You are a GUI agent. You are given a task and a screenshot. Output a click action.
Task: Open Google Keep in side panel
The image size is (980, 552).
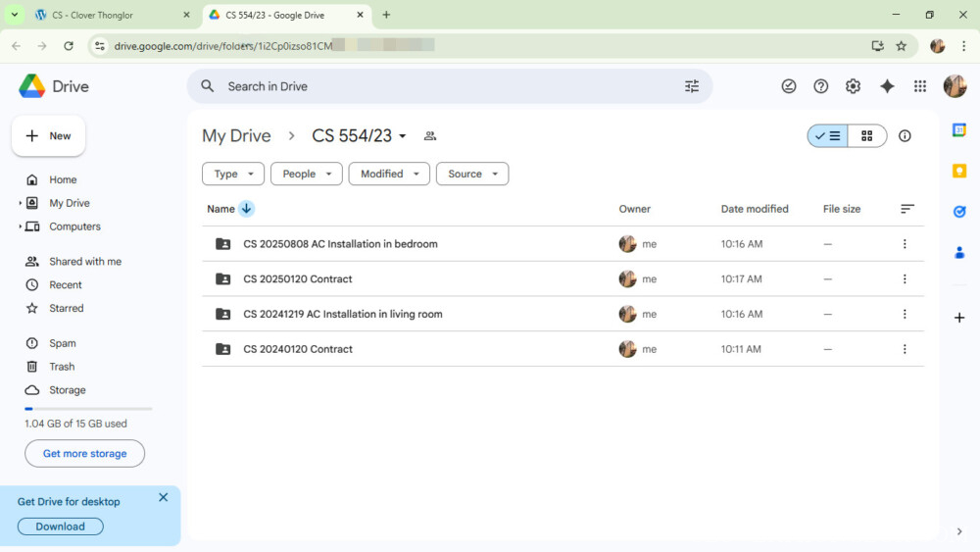click(x=959, y=171)
